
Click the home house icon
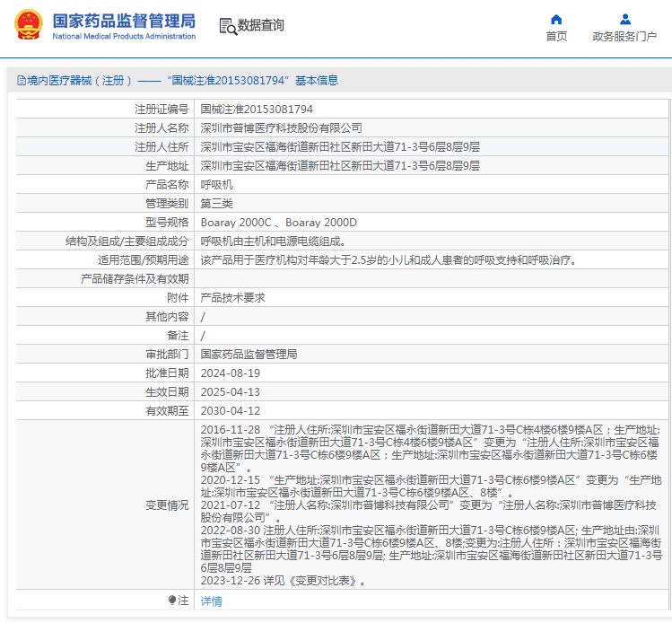point(556,19)
